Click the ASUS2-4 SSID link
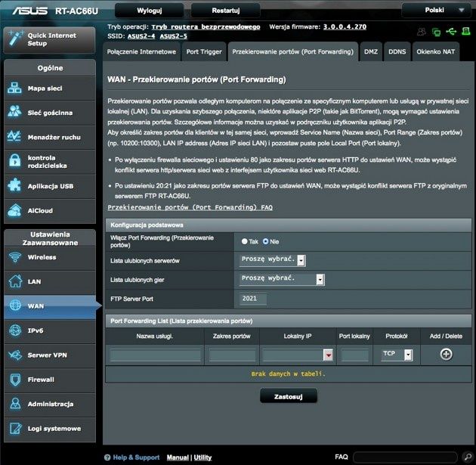 (141, 36)
